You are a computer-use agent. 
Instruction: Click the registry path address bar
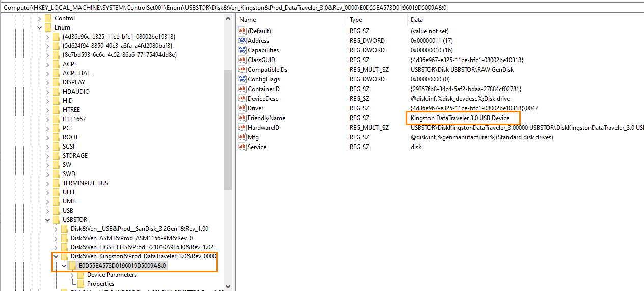pos(322,8)
